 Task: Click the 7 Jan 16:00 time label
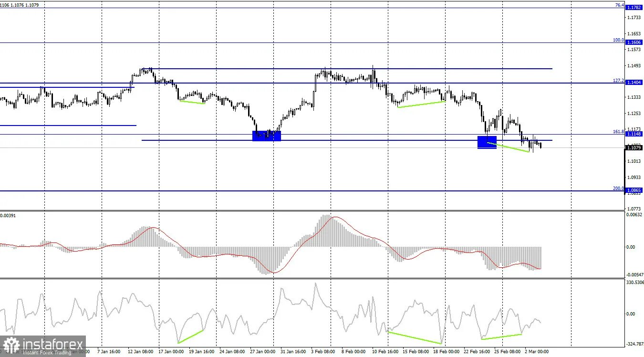pos(109,352)
